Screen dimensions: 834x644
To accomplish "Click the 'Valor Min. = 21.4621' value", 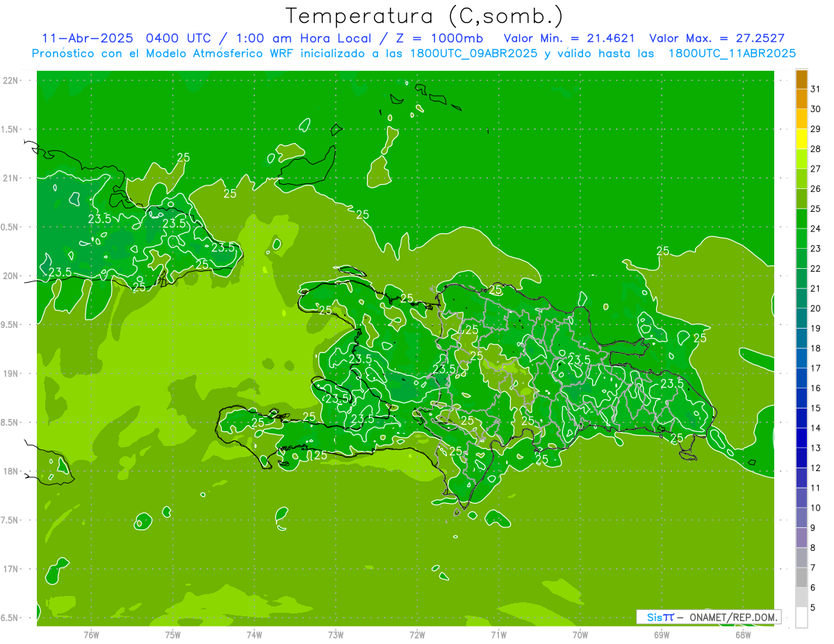I will click(x=569, y=38).
